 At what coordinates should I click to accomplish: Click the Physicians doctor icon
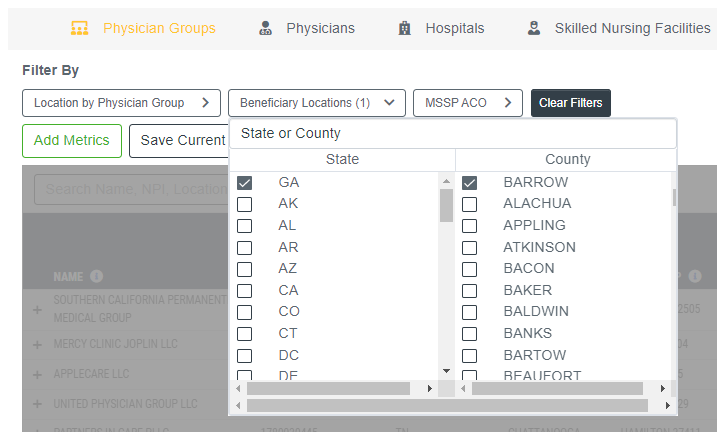(x=265, y=28)
